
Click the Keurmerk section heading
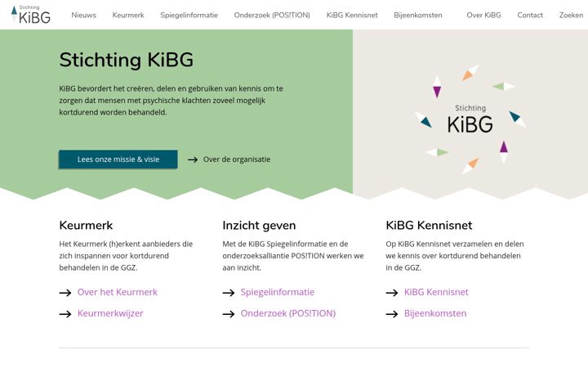pyautogui.click(x=86, y=226)
